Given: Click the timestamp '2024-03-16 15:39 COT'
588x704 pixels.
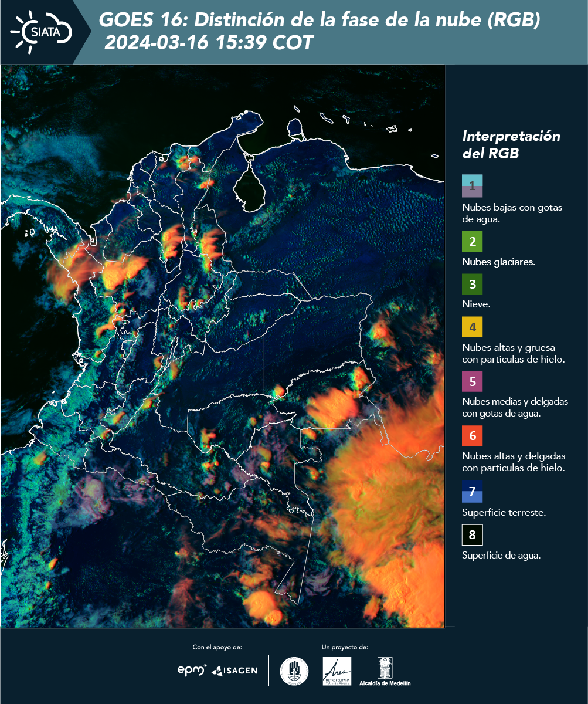Looking at the screenshot, I should click(209, 43).
